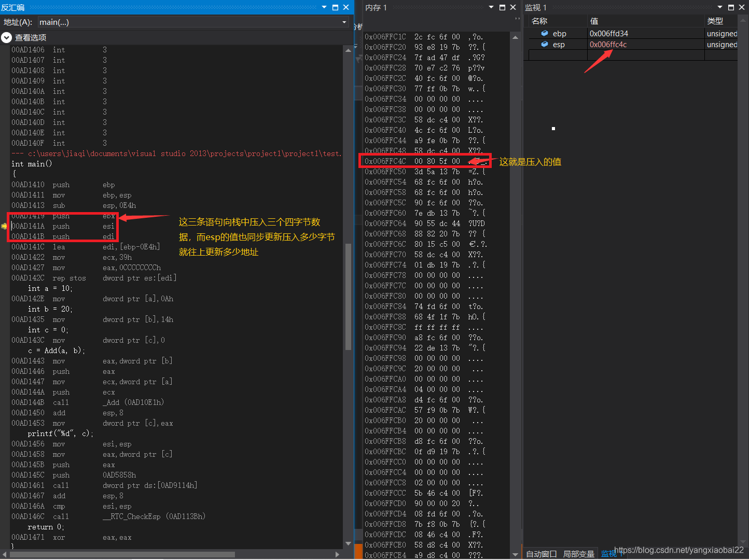This screenshot has width=749, height=560.
Task: Close the 内存 1 memory panel
Action: [513, 7]
